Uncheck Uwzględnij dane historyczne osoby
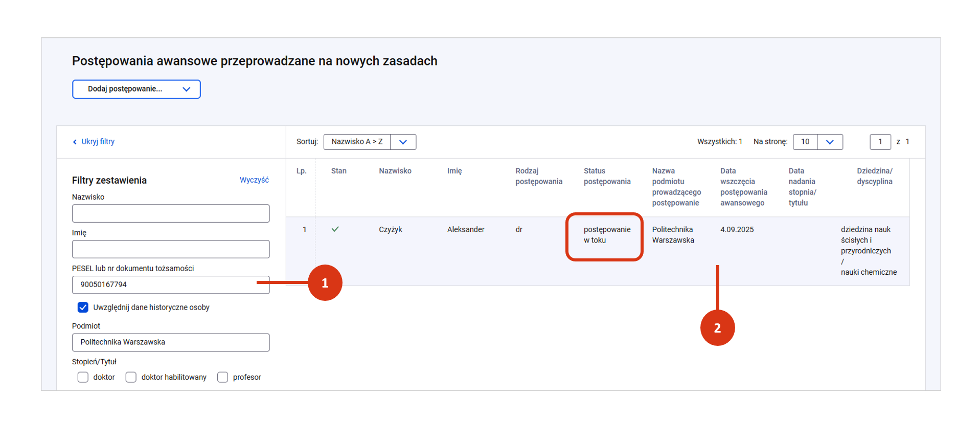Screen dimensions: 980x439 click(83, 308)
